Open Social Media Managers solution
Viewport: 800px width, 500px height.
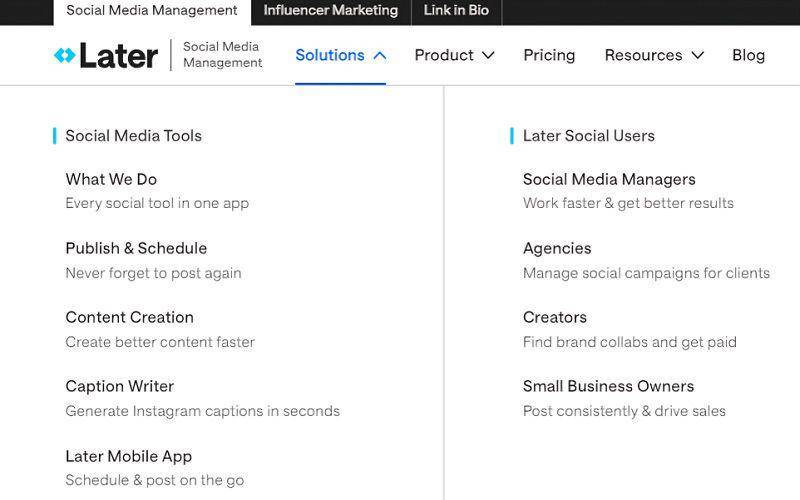(609, 180)
